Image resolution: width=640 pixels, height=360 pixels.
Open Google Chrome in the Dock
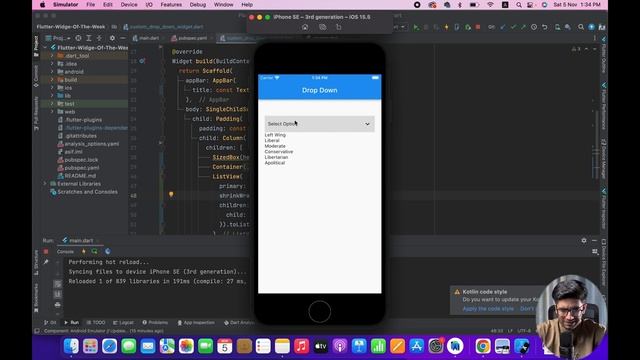[x=483, y=346]
